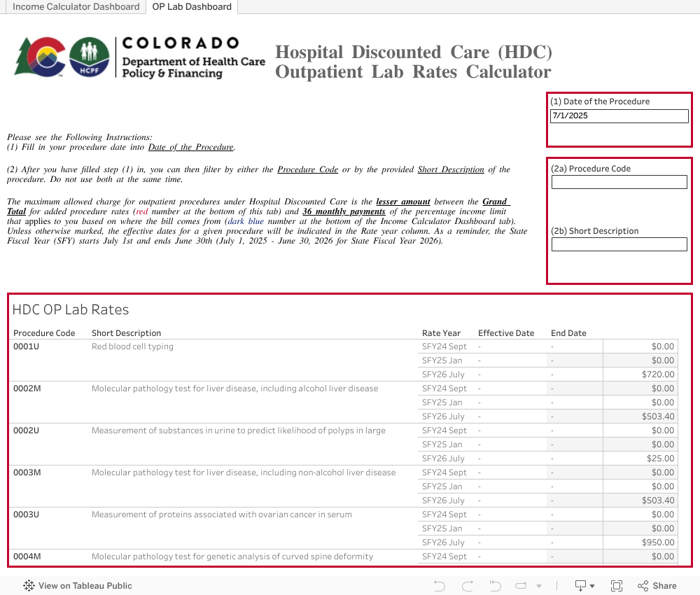Click the Undo icon in the toolbar
This screenshot has width=700, height=595.
pyautogui.click(x=440, y=586)
